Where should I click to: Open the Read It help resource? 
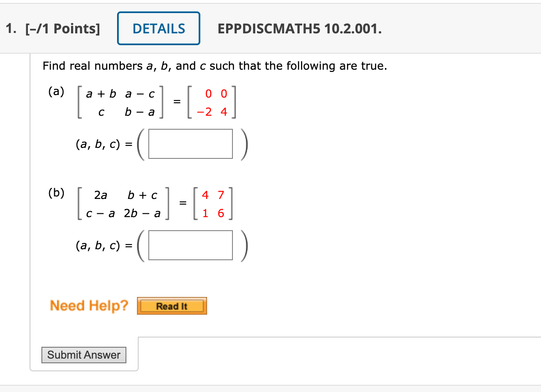(171, 306)
